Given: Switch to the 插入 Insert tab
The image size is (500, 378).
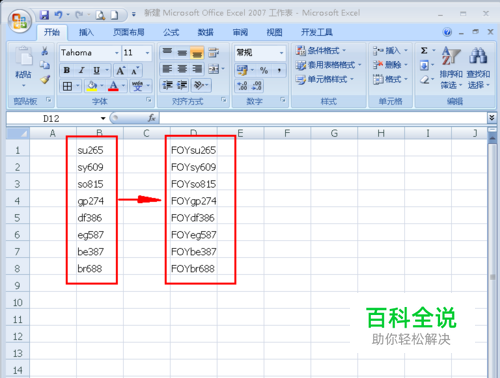Looking at the screenshot, I should [86, 32].
